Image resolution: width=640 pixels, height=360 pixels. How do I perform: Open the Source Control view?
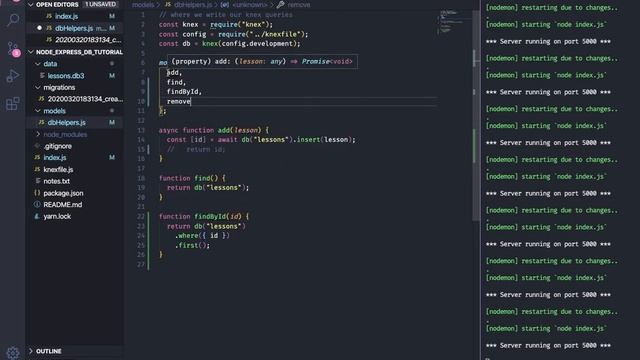13,49
